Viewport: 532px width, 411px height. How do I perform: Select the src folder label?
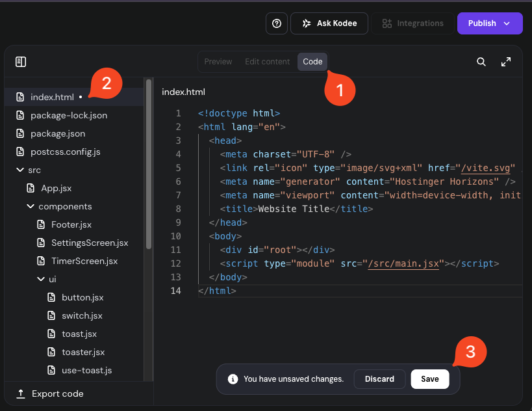click(x=34, y=170)
